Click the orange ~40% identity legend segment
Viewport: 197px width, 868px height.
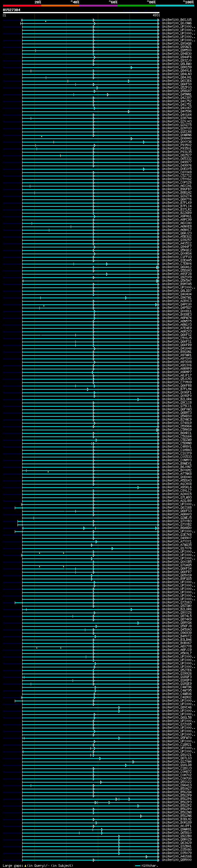click(60, 6)
